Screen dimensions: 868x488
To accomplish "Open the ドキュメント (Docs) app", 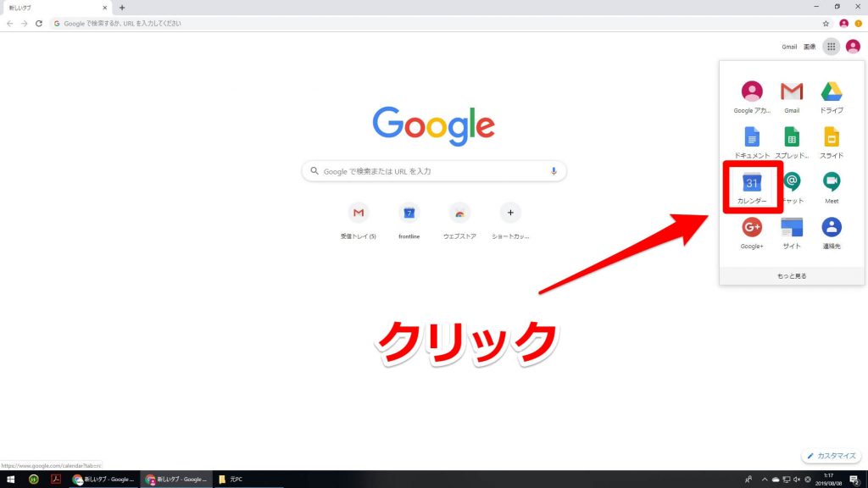I will [x=752, y=142].
